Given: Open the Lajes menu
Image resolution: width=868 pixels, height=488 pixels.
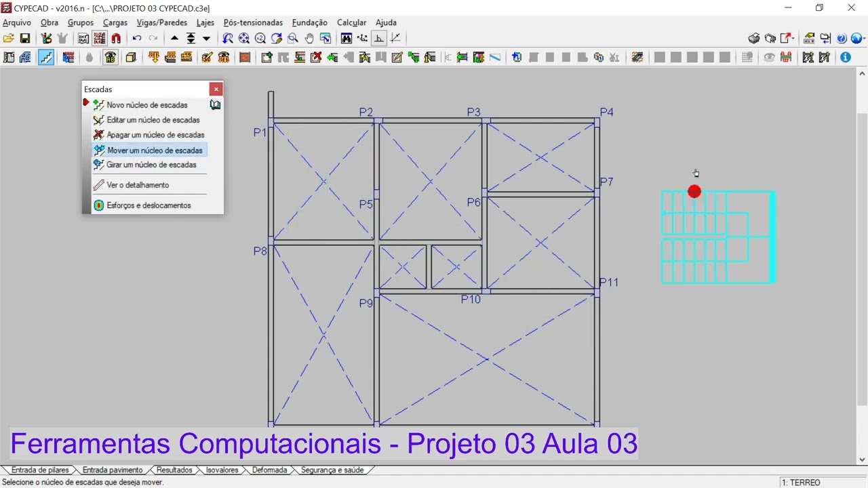Looking at the screenshot, I should [x=205, y=22].
